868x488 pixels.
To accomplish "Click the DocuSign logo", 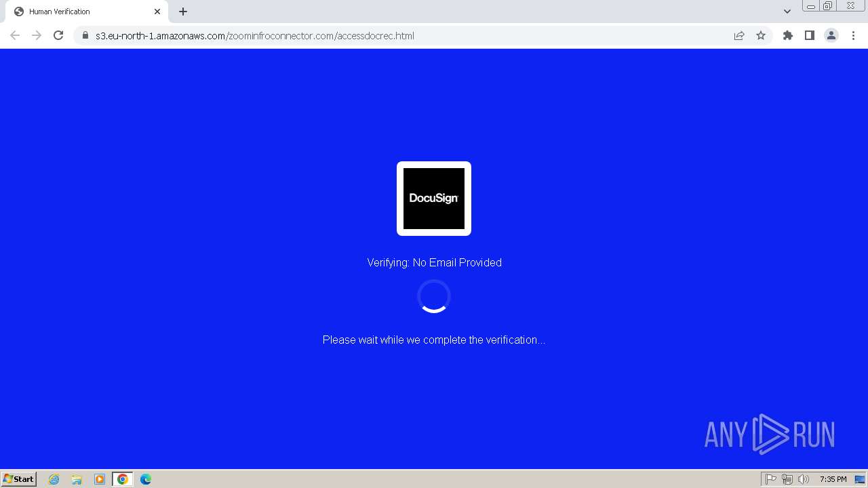I will 434,199.
